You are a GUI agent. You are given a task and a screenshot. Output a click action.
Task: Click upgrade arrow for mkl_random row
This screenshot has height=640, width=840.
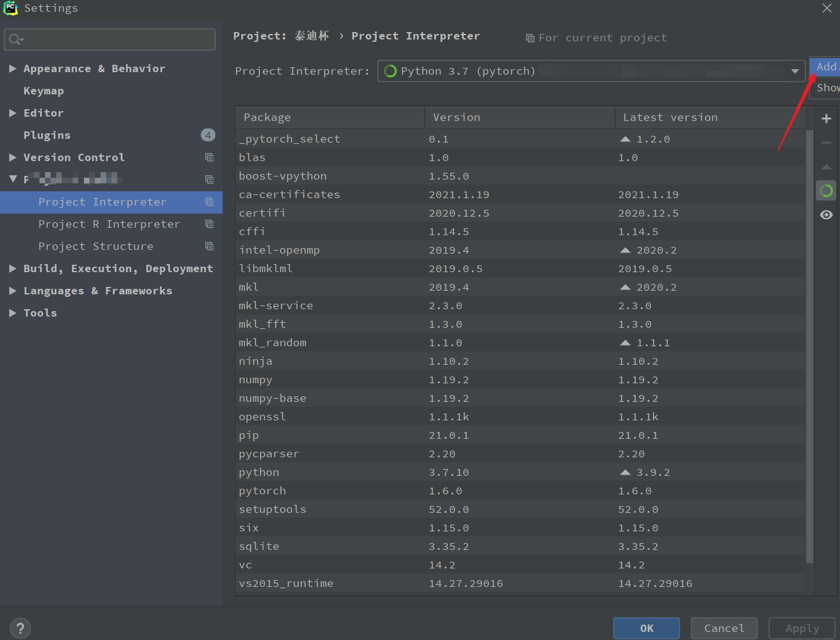point(625,343)
